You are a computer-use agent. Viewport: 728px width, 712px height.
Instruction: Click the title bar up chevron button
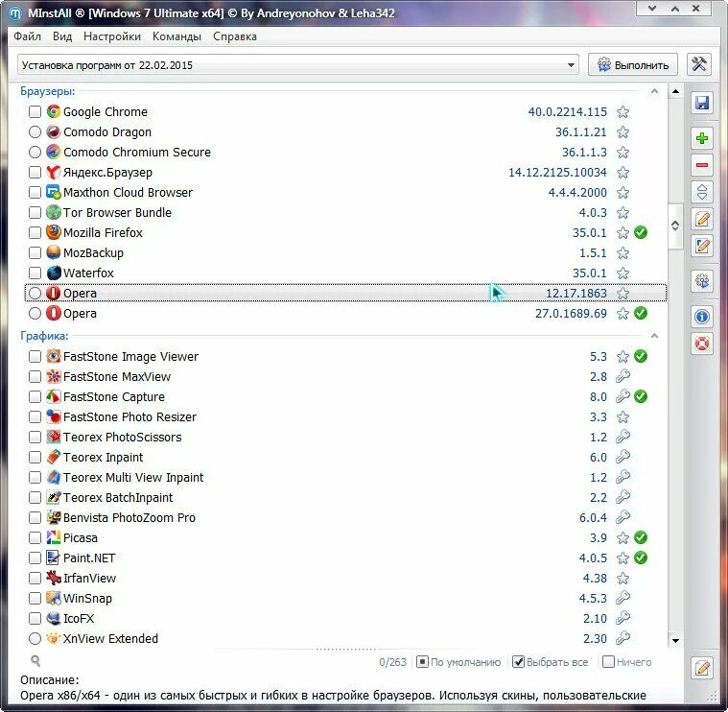pos(675,9)
